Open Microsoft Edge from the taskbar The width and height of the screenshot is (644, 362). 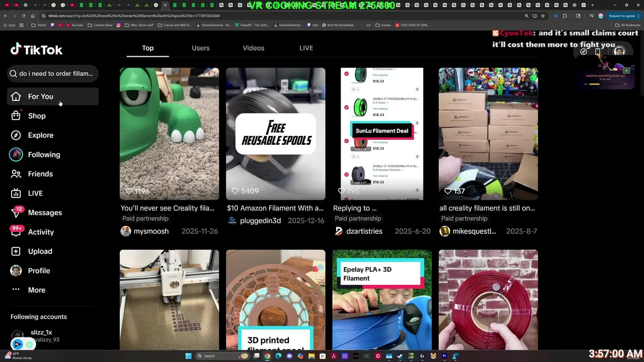(x=278, y=356)
